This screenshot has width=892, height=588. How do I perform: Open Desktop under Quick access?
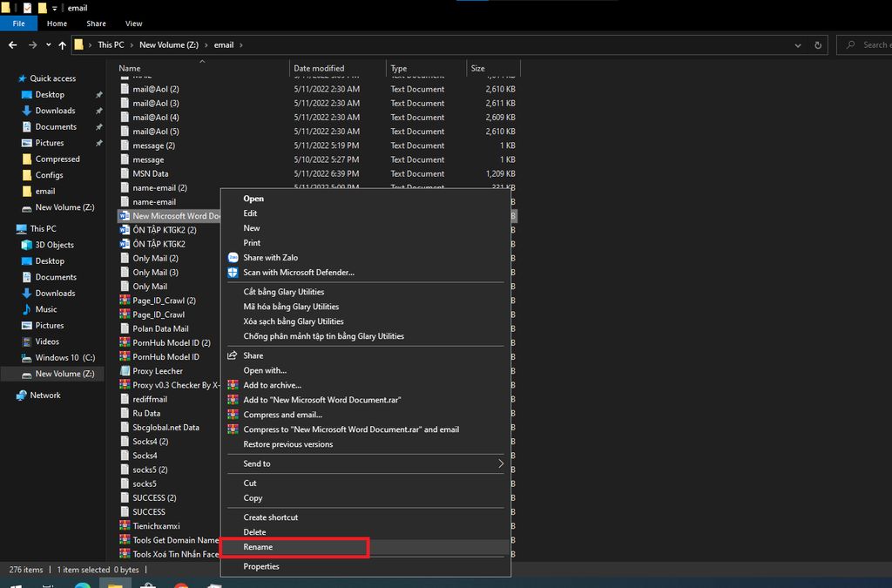click(50, 94)
